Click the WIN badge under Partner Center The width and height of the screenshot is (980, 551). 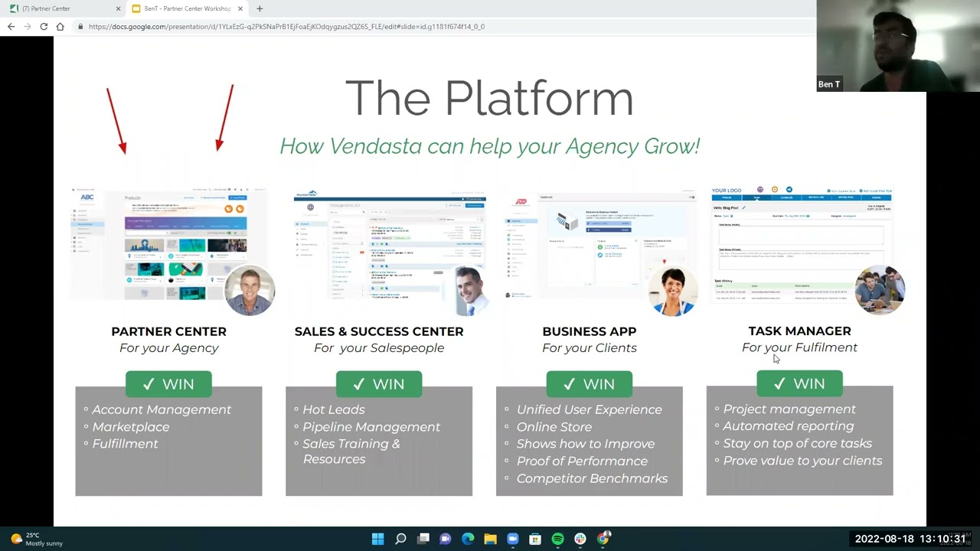168,384
